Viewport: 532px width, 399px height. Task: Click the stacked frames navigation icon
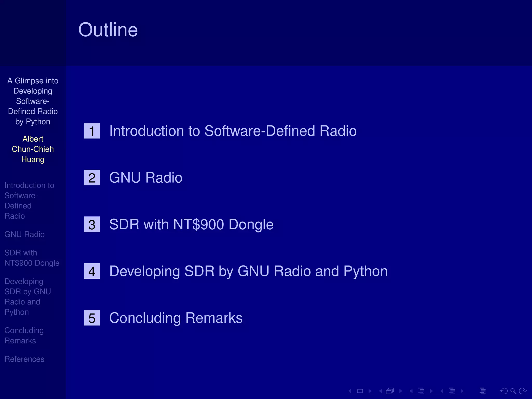pos(390,391)
